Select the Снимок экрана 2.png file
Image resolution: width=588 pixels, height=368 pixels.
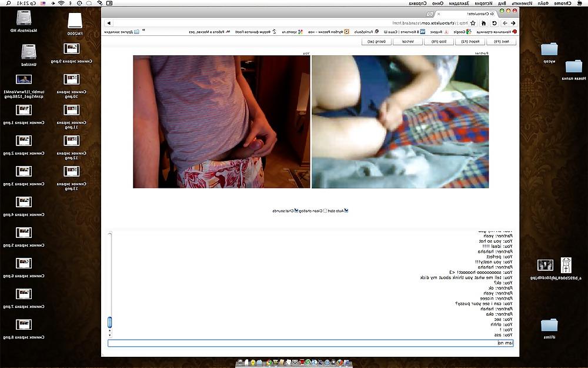tap(24, 141)
